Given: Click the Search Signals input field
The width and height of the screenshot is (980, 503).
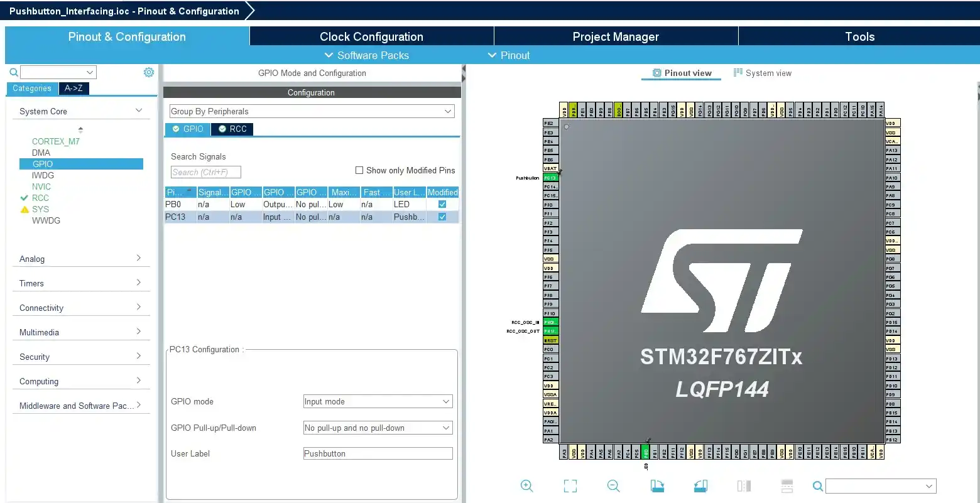Looking at the screenshot, I should [206, 172].
